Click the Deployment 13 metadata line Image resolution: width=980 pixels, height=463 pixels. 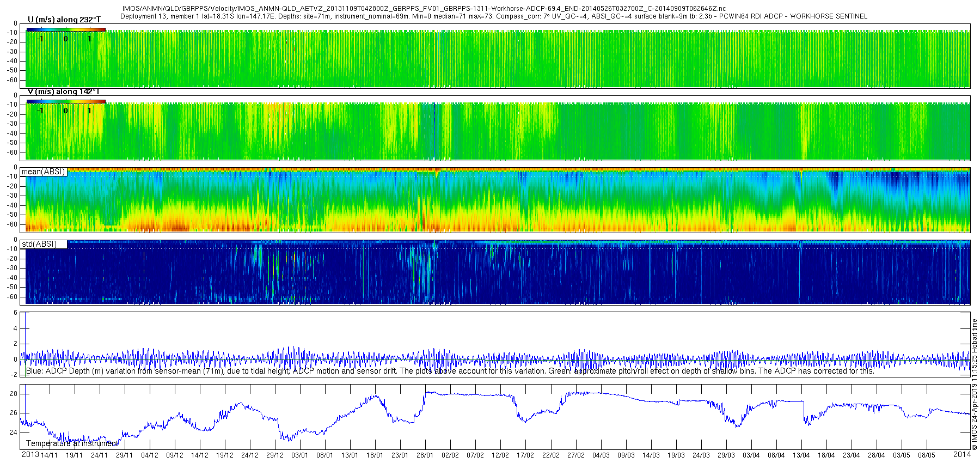493,16
